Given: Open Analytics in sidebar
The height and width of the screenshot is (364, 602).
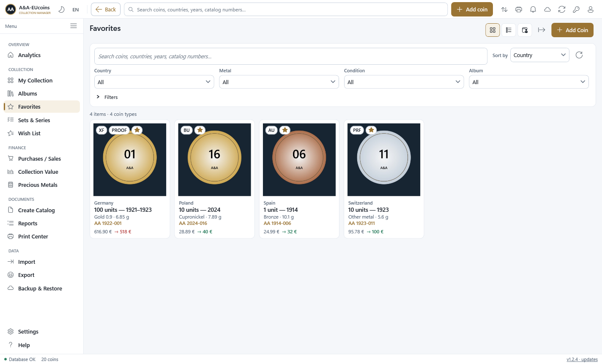Looking at the screenshot, I should point(42,55).
